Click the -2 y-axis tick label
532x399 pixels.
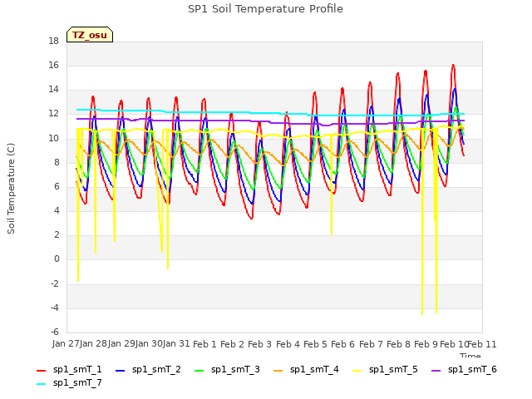55,283
